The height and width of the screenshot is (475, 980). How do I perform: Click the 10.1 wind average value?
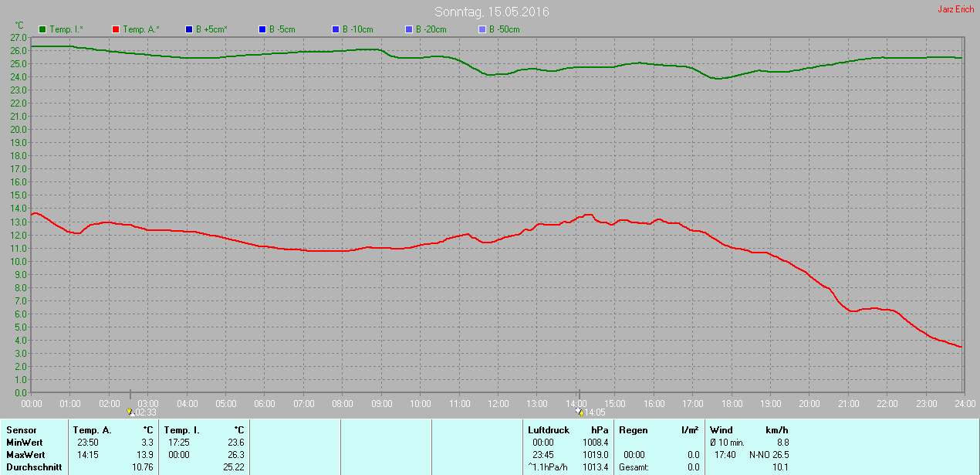pyautogui.click(x=780, y=467)
